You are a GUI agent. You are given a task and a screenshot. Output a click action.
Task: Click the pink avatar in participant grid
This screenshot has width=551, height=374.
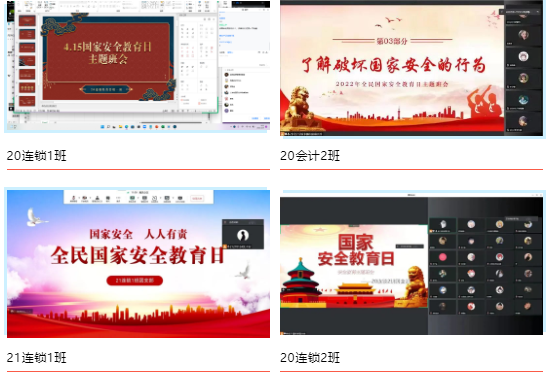(x=443, y=257)
